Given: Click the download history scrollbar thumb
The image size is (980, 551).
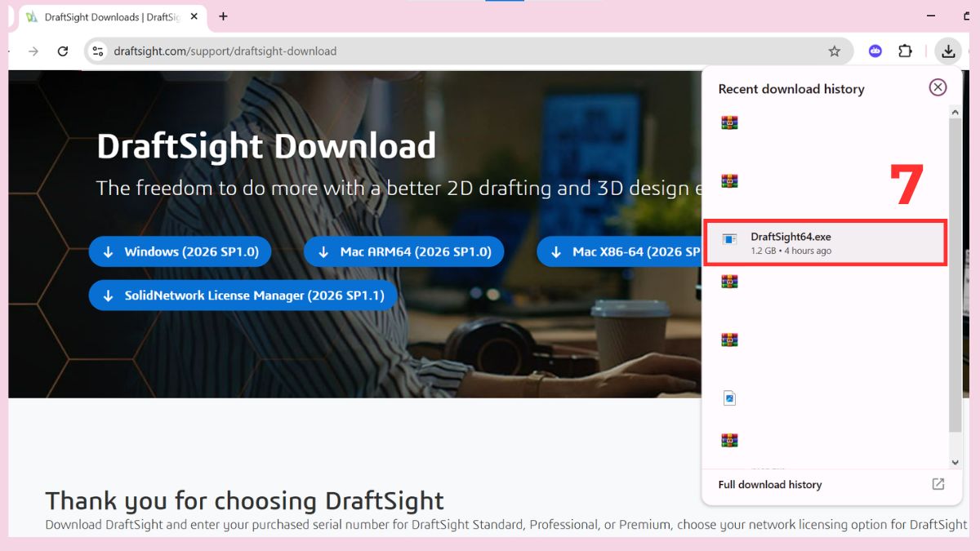Looking at the screenshot, I should click(x=955, y=274).
